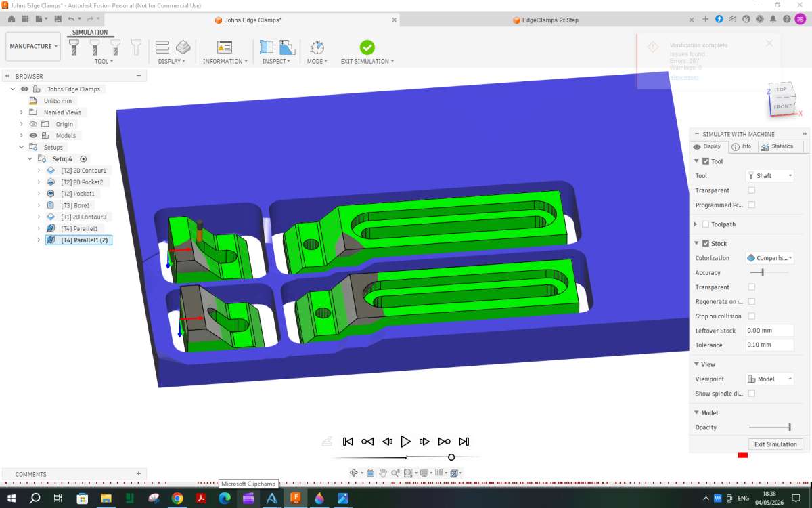Click the Zoom magnifier icon
The image size is (812, 508).
(x=395, y=473)
